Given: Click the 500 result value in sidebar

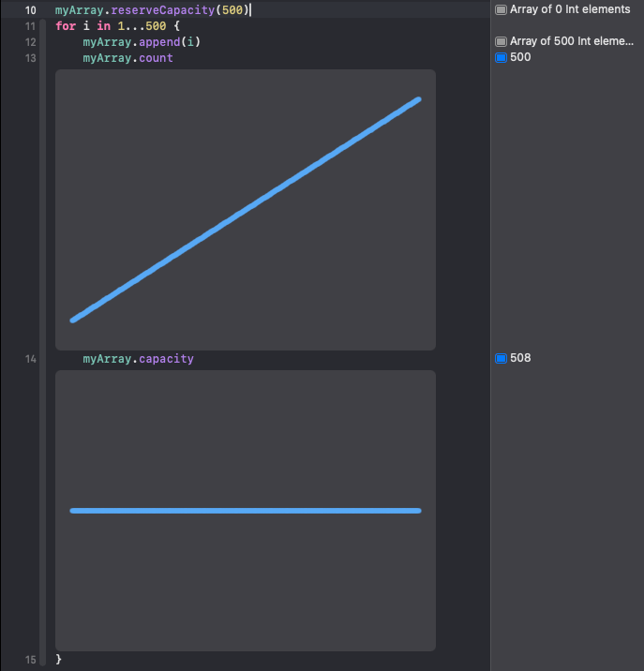Looking at the screenshot, I should coord(521,57).
